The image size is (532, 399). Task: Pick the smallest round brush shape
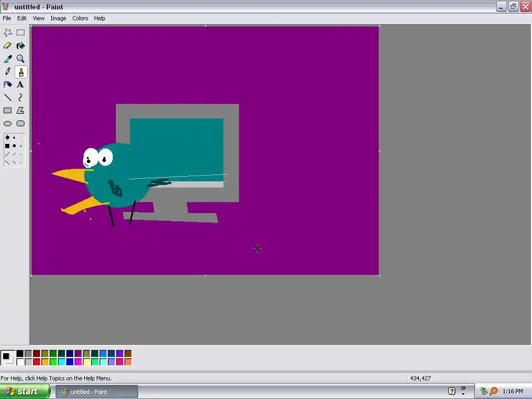pyautogui.click(x=21, y=137)
